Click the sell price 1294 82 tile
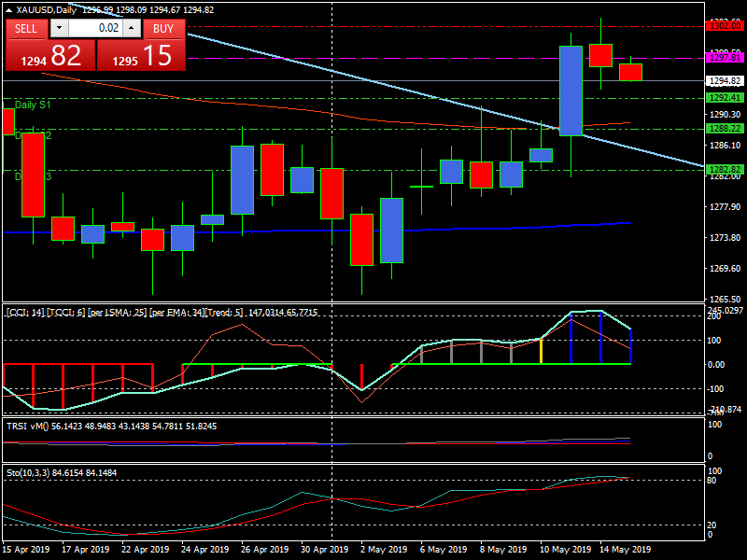Screen dimensions: 747x560 (x=49, y=56)
